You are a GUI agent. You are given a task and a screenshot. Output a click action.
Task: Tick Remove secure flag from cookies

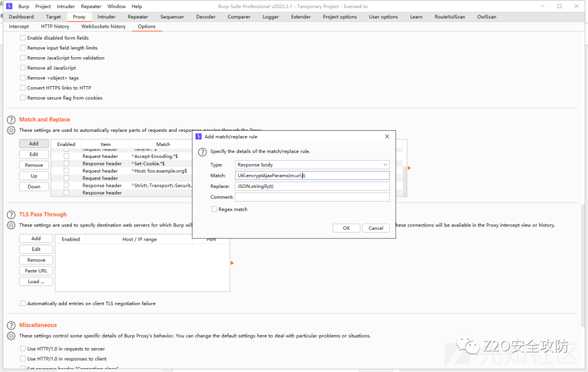click(x=23, y=98)
